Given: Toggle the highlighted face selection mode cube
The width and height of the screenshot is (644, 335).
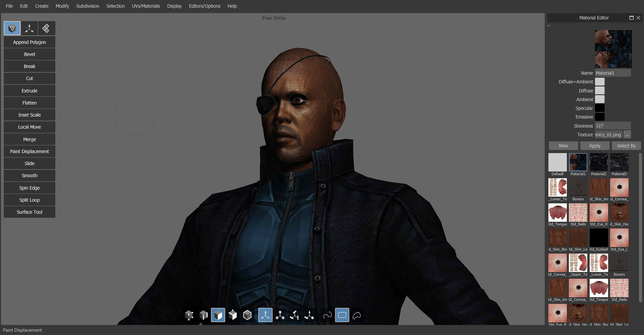Looking at the screenshot, I should coord(218,315).
